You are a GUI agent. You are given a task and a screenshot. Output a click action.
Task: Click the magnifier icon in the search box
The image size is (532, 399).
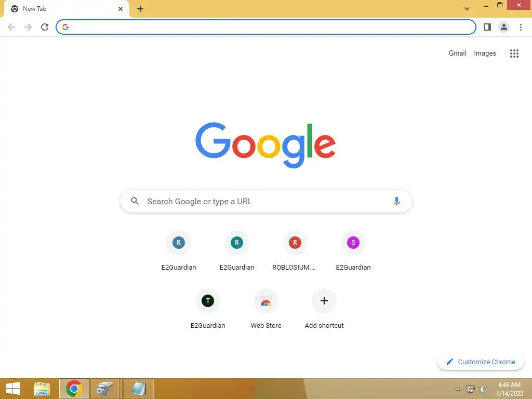[135, 201]
